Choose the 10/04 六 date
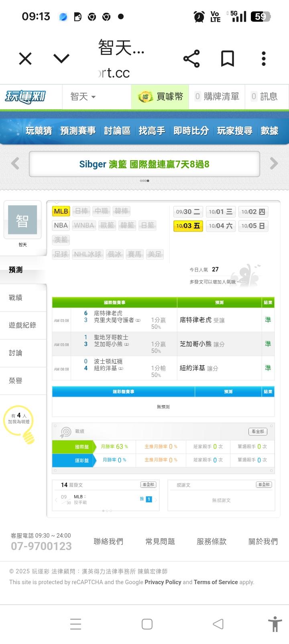The image size is (289, 644). [x=220, y=226]
